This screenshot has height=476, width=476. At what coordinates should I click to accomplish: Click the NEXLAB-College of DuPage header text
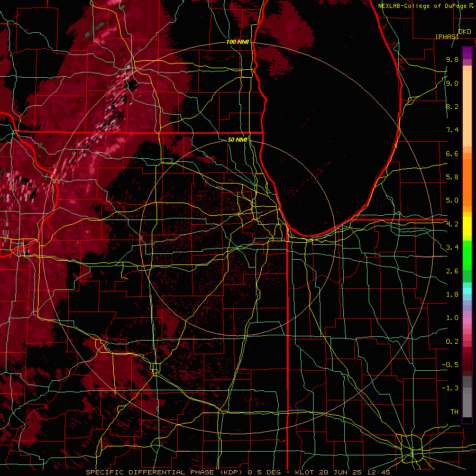(x=423, y=6)
